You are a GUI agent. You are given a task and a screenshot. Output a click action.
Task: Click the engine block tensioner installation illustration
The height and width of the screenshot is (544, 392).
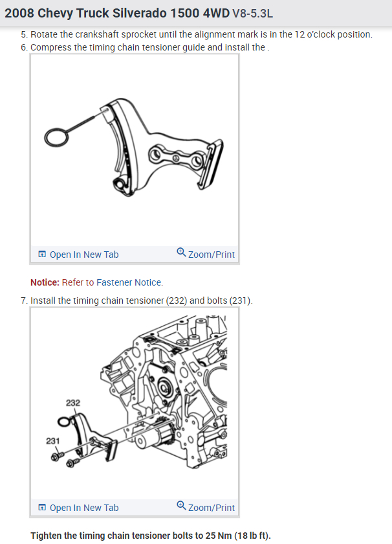(x=137, y=392)
